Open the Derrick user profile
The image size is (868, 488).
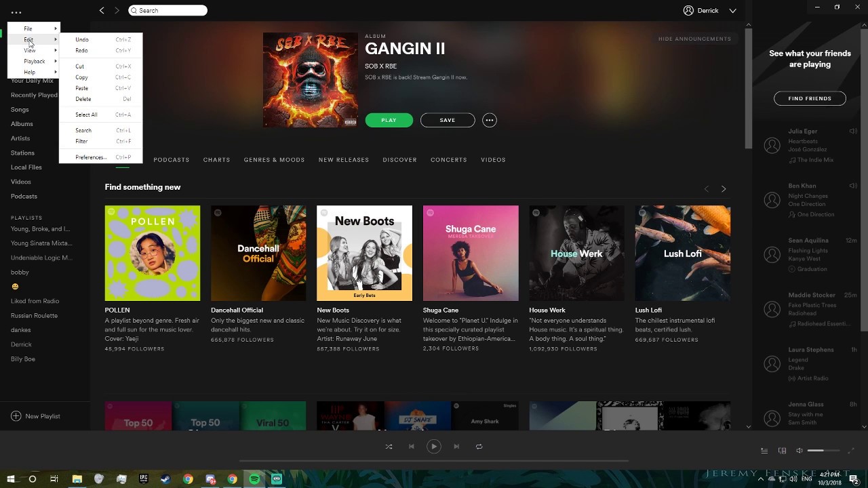(x=701, y=11)
